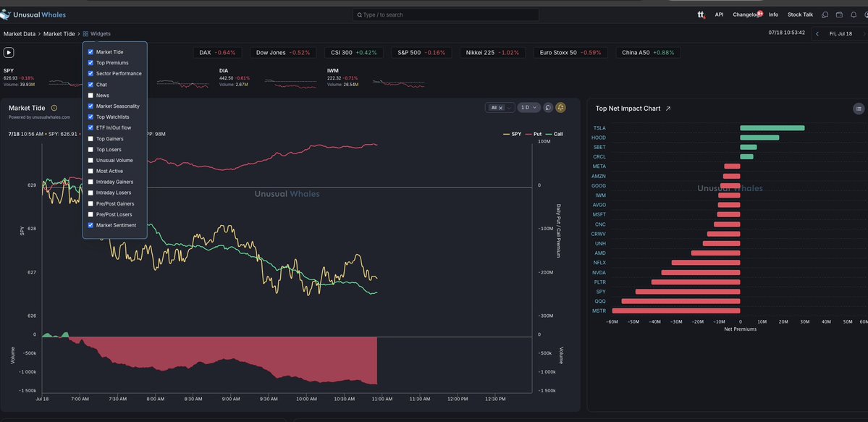Toggle the SPY series in chart legend

click(512, 134)
